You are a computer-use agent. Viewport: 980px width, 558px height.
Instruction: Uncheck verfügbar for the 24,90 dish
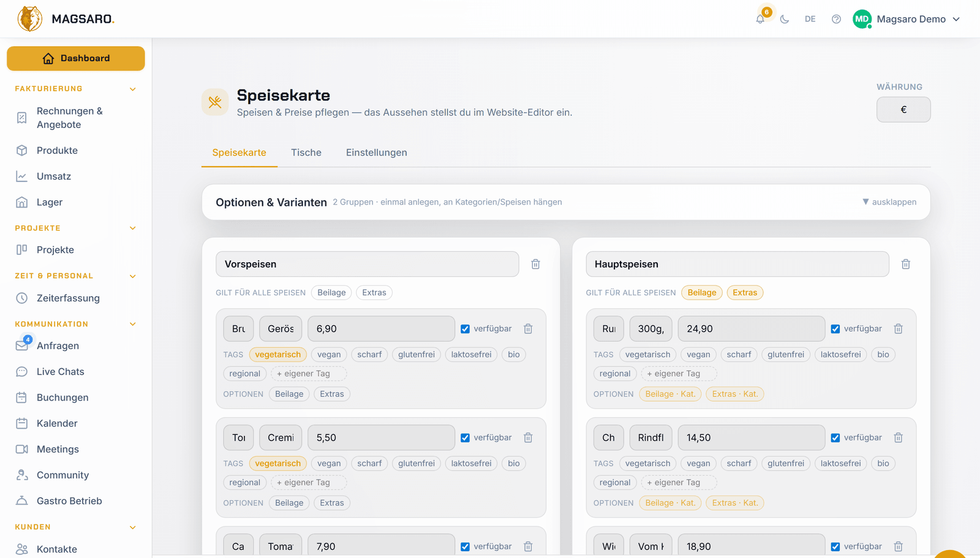tap(835, 329)
